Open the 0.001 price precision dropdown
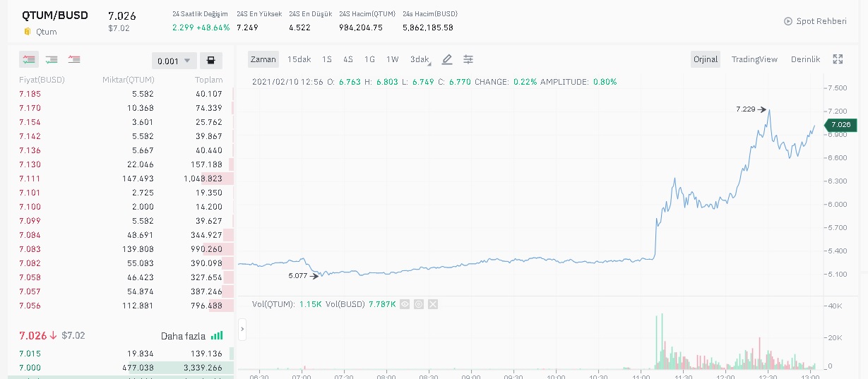This screenshot has width=868, height=379. pyautogui.click(x=174, y=61)
